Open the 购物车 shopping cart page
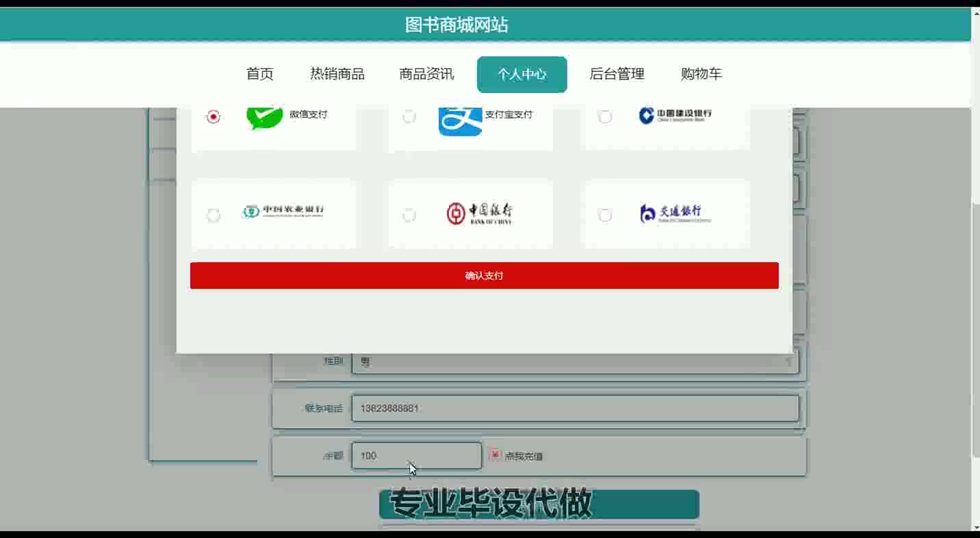Image resolution: width=980 pixels, height=538 pixels. coord(701,74)
